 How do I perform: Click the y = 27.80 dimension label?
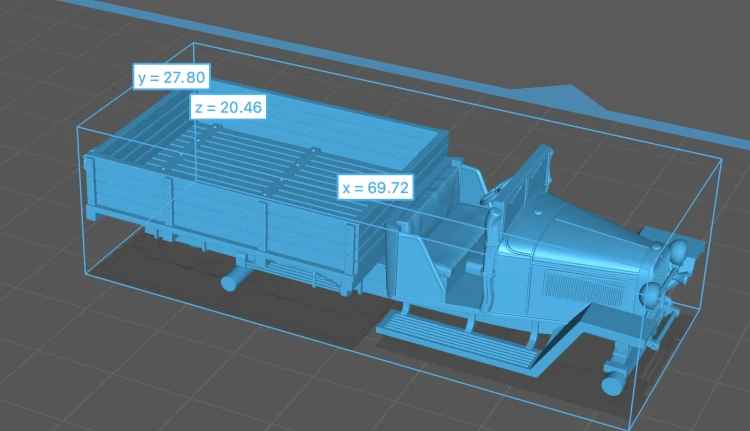pyautogui.click(x=171, y=77)
